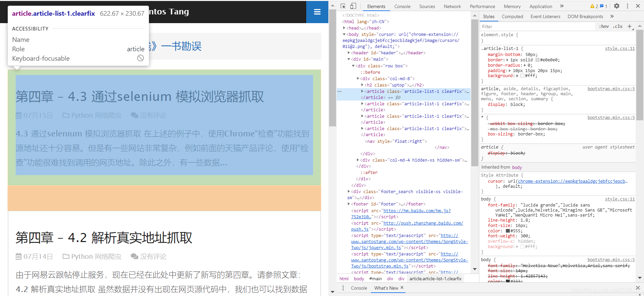Close the What's New drawer tab
Screen dimensions: 644x296
(x=402, y=288)
